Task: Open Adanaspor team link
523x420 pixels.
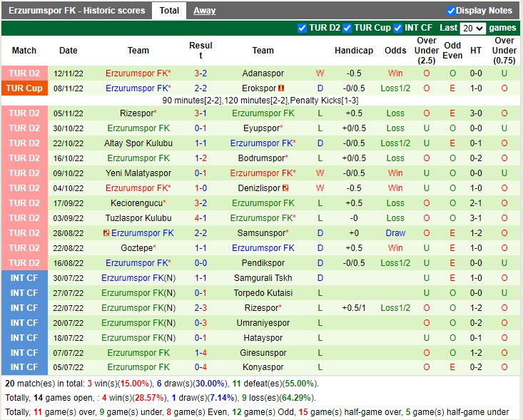Action: (263, 73)
